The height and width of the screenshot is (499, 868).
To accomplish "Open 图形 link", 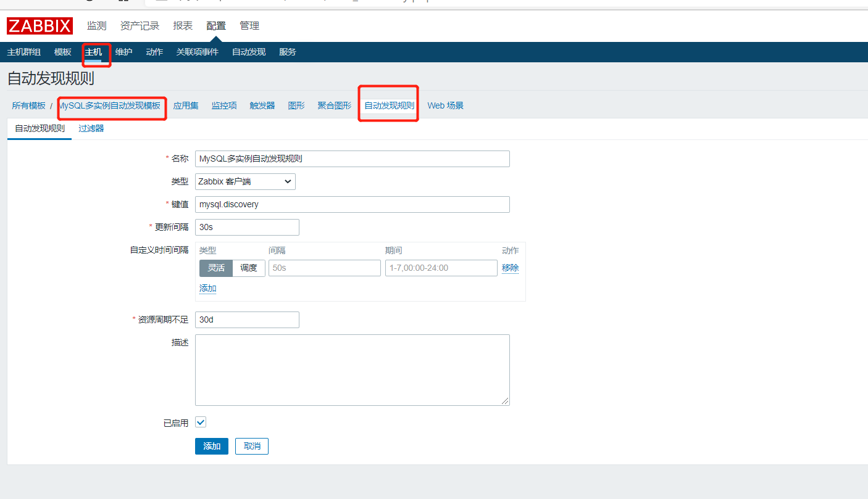I will coord(296,105).
